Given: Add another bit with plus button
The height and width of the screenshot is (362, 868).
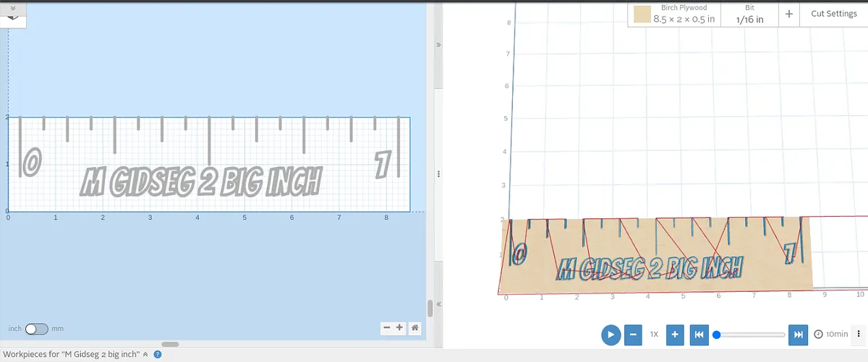Looking at the screenshot, I should tap(788, 14).
